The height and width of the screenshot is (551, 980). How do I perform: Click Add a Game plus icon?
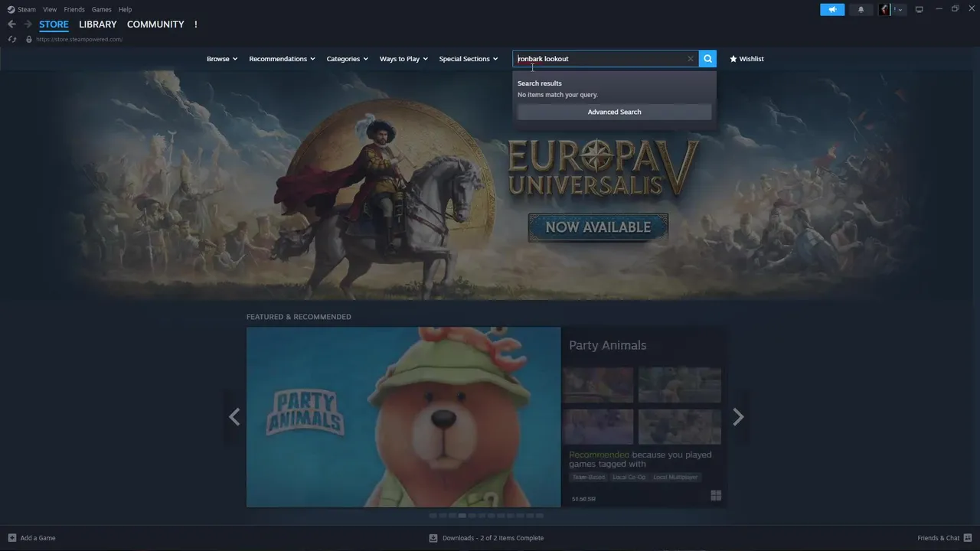tap(11, 538)
